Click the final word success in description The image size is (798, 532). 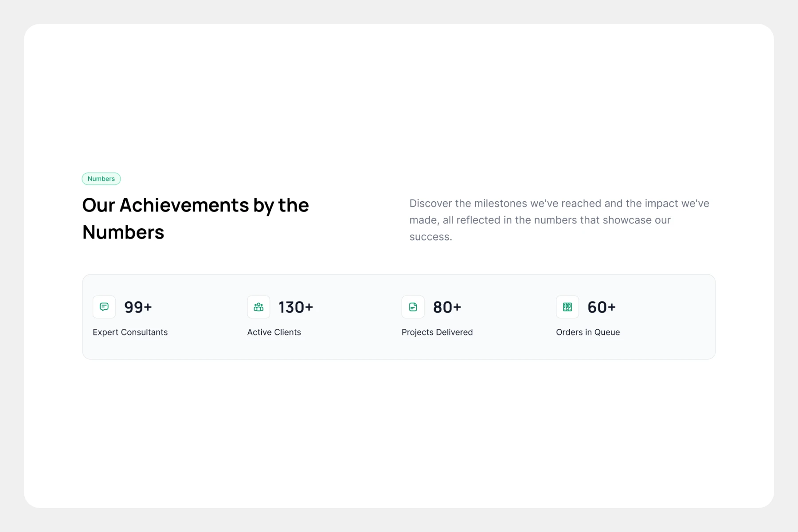430,237
